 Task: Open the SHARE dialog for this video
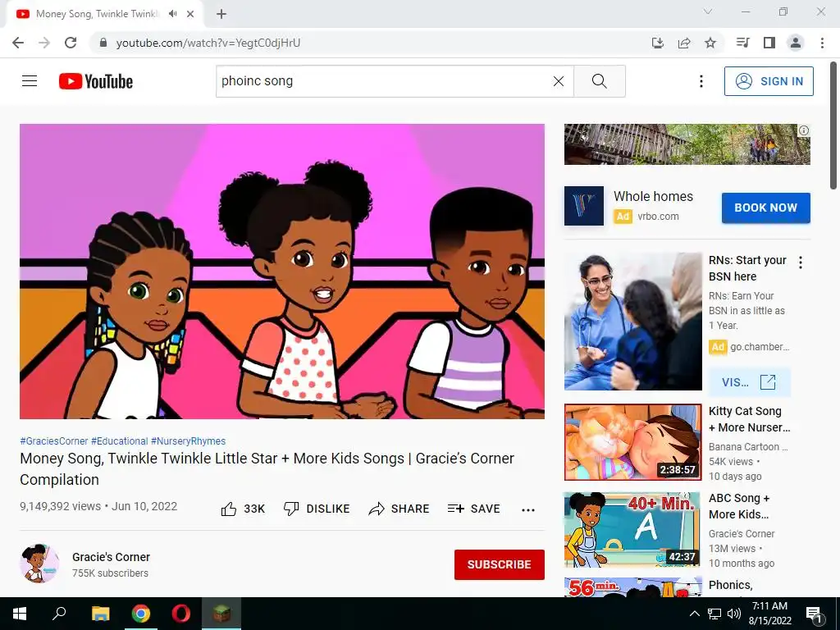(399, 509)
